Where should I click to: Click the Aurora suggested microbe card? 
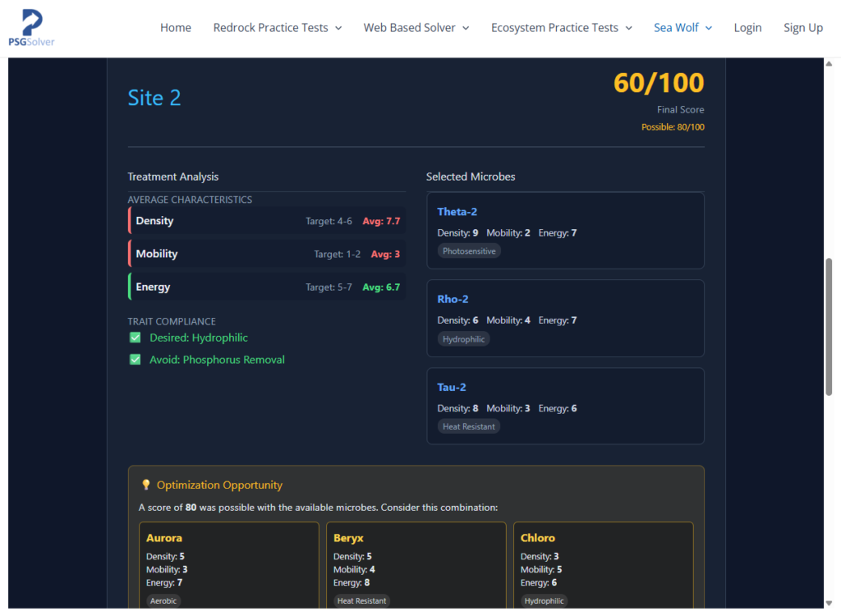tap(229, 567)
